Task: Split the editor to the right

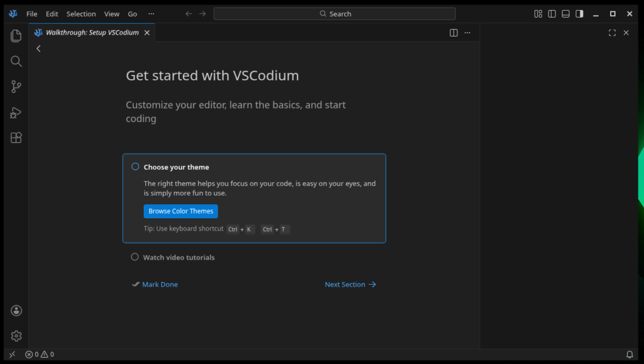Action: pyautogui.click(x=453, y=33)
